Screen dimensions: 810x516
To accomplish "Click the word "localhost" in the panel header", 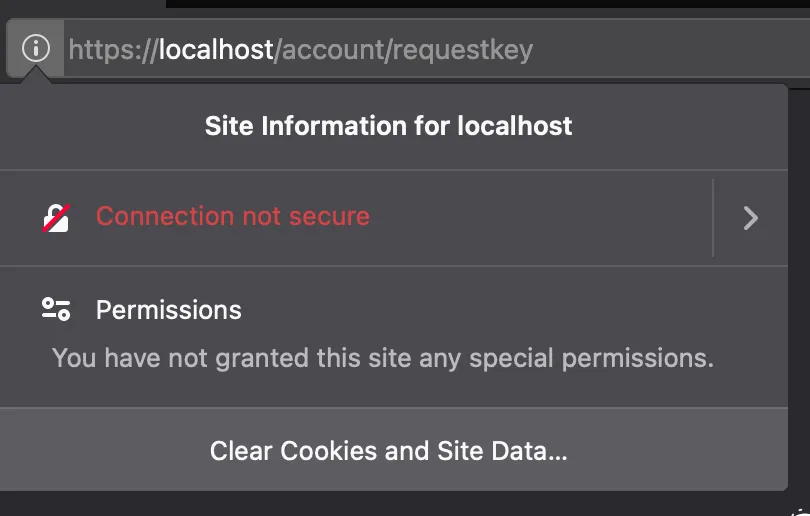I will [515, 127].
